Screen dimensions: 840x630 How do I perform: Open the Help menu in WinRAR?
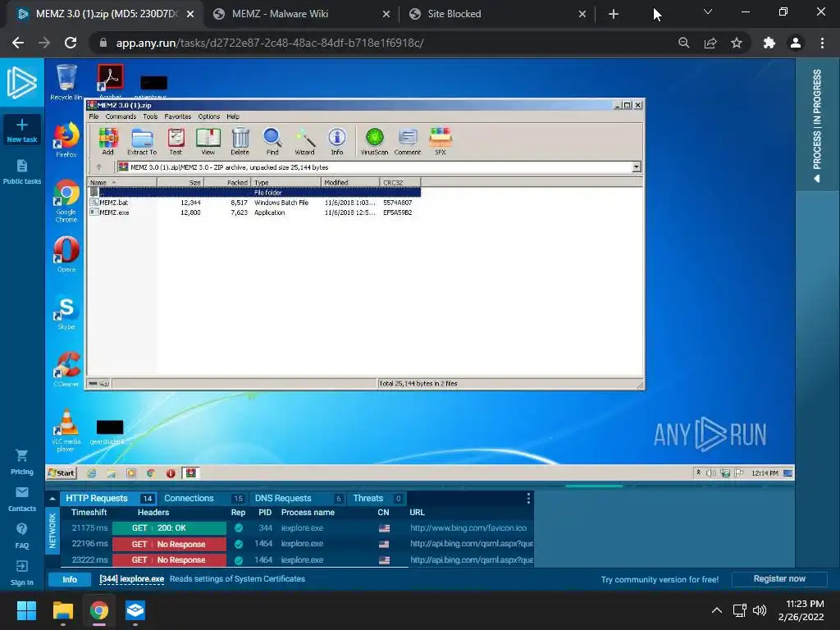click(x=233, y=116)
